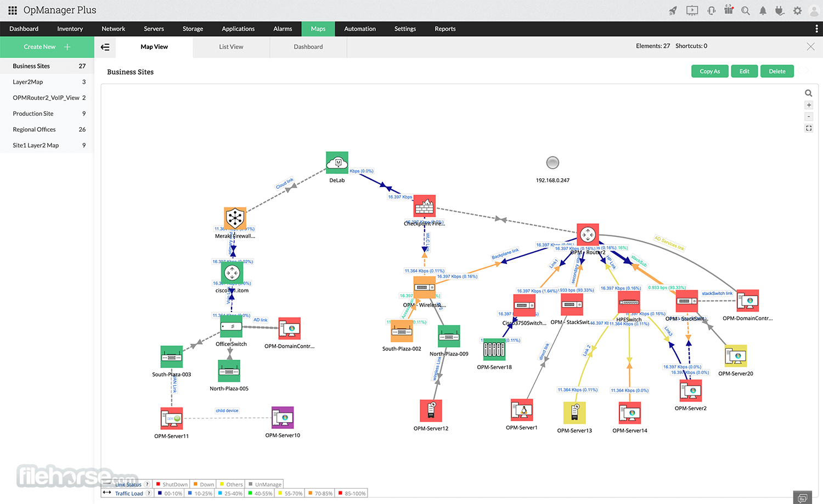Open the Production Site map
Image resolution: width=823 pixels, height=504 pixels.
coord(47,114)
